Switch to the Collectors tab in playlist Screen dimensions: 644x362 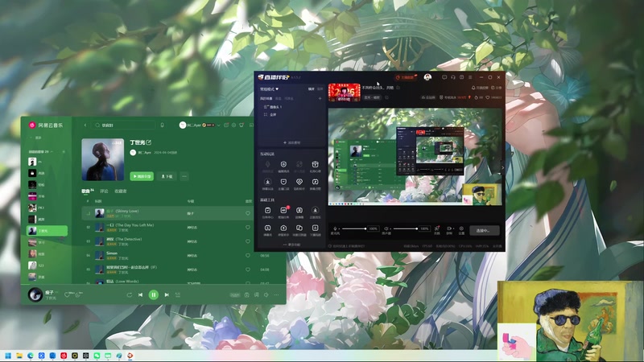coord(120,191)
